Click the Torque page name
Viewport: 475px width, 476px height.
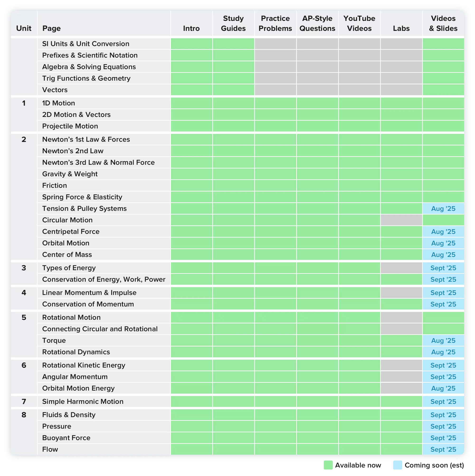pyautogui.click(x=54, y=340)
